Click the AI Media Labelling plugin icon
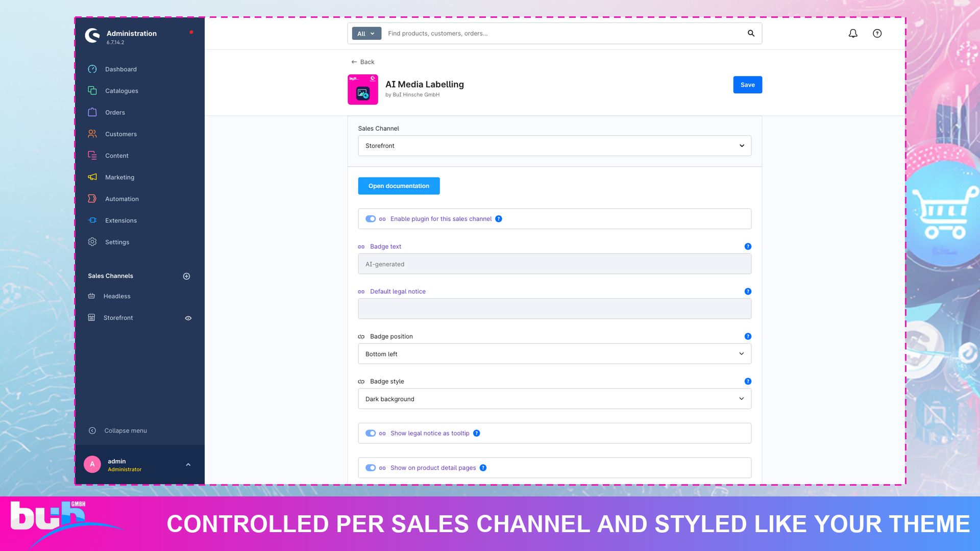 point(363,89)
